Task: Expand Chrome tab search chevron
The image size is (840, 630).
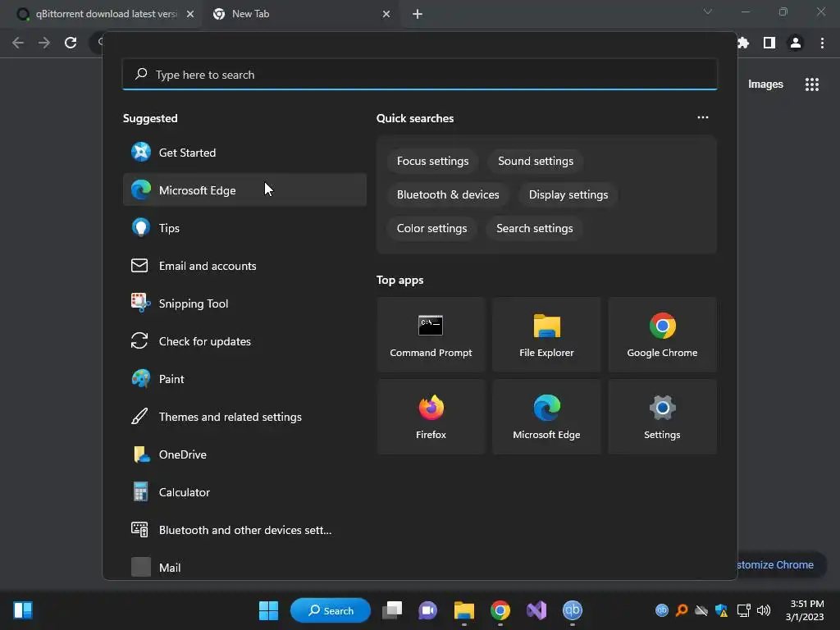Action: (x=708, y=11)
